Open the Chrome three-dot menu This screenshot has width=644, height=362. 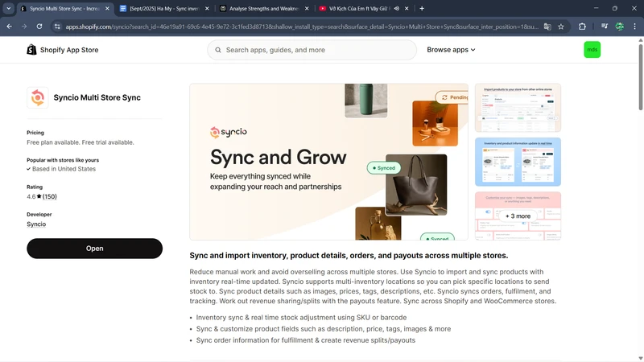coord(634,27)
